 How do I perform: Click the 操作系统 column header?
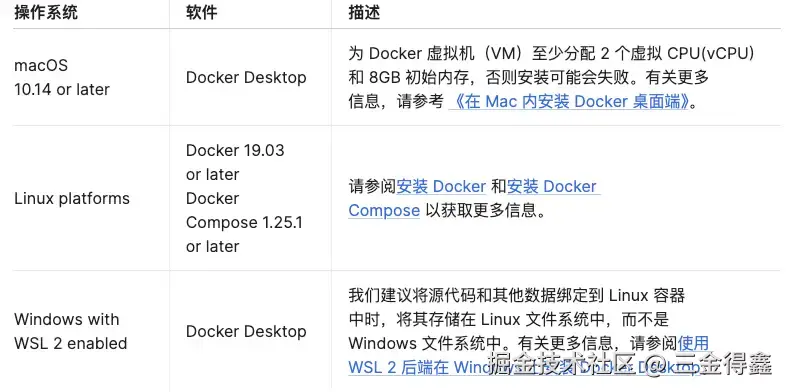[x=46, y=13]
